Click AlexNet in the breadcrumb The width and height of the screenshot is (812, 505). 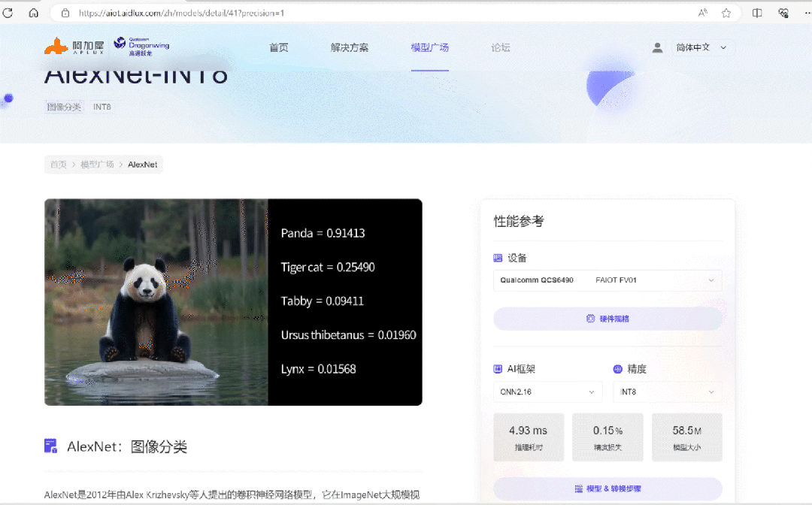point(142,165)
